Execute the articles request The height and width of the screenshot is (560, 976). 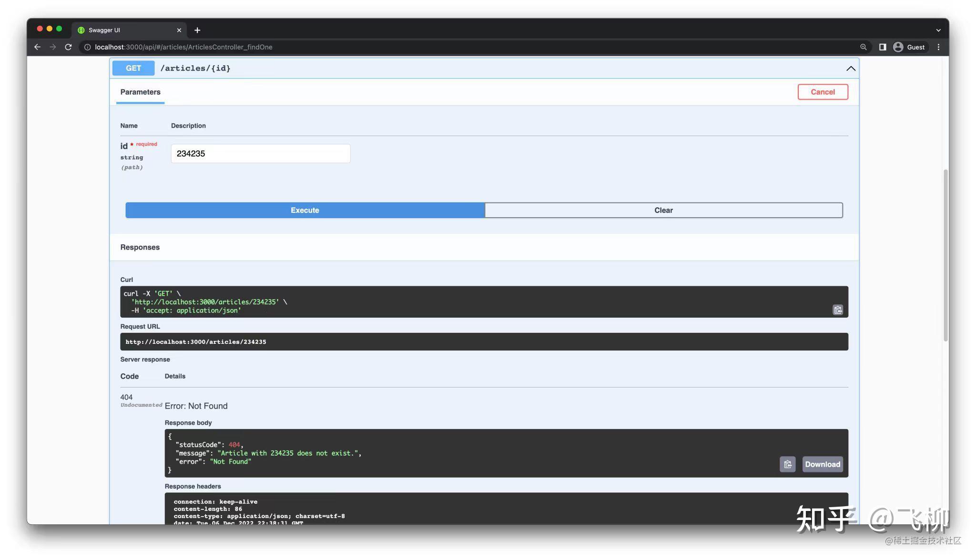305,210
